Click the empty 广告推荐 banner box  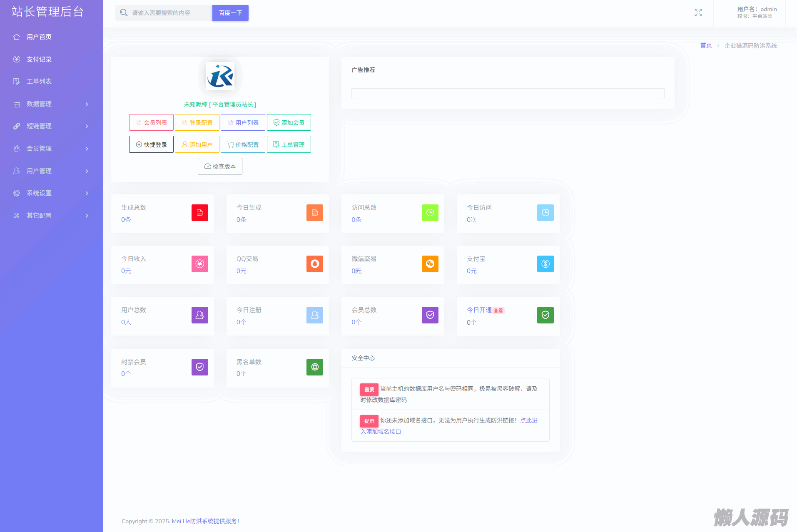[x=508, y=94]
